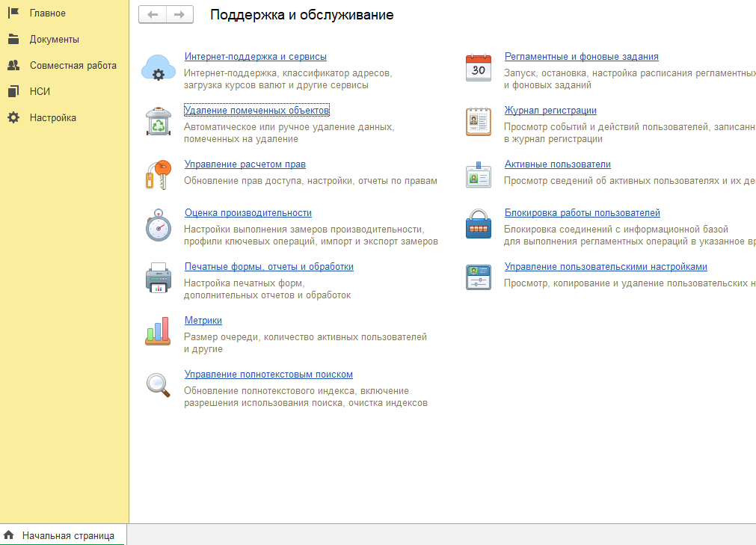Click the printer icon for print forms
Screen dimensions: 756x545
(158, 278)
